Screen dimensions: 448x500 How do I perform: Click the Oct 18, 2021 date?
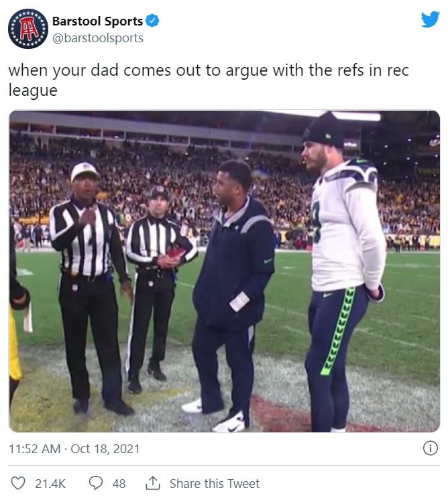pyautogui.click(x=105, y=449)
